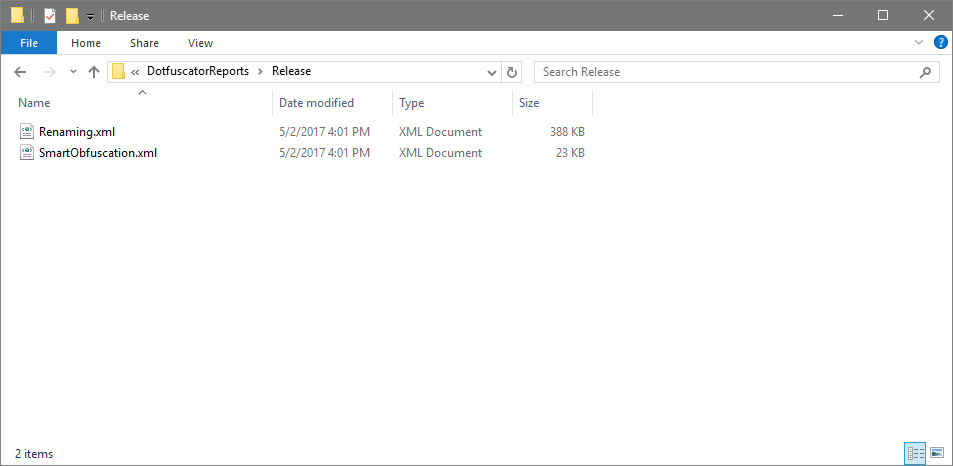Click the Type cell of Renaming.xml
This screenshot has height=466, width=953.
pyautogui.click(x=440, y=131)
